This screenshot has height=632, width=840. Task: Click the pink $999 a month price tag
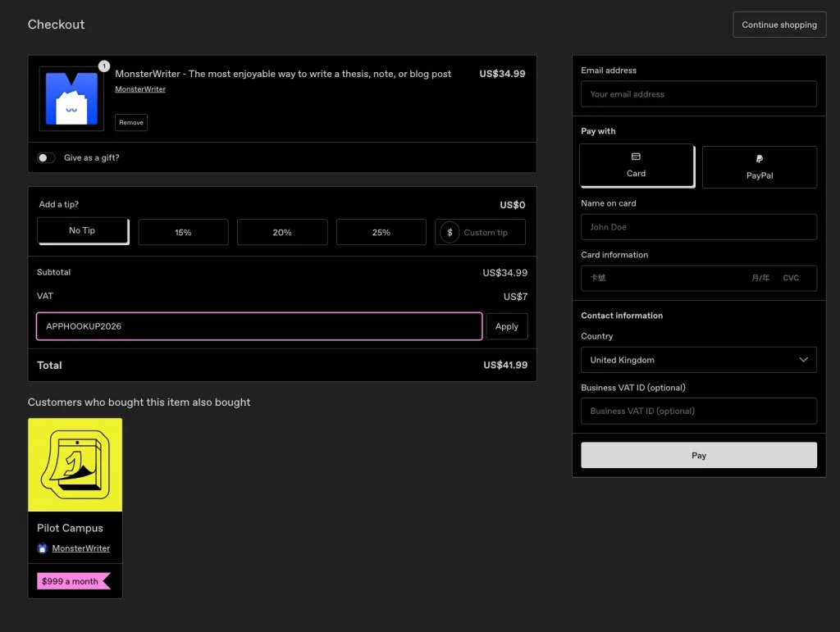(x=73, y=581)
